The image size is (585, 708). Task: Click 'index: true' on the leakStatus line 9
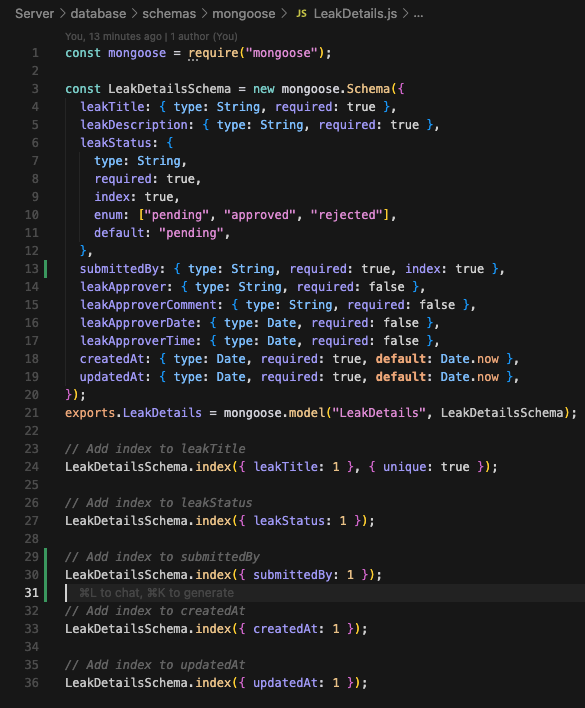pyautogui.click(x=134, y=196)
